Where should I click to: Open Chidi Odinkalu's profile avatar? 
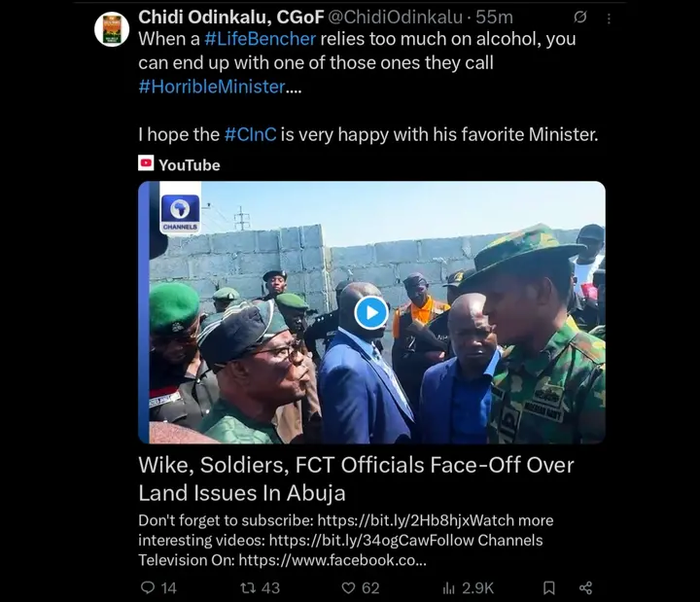112,28
